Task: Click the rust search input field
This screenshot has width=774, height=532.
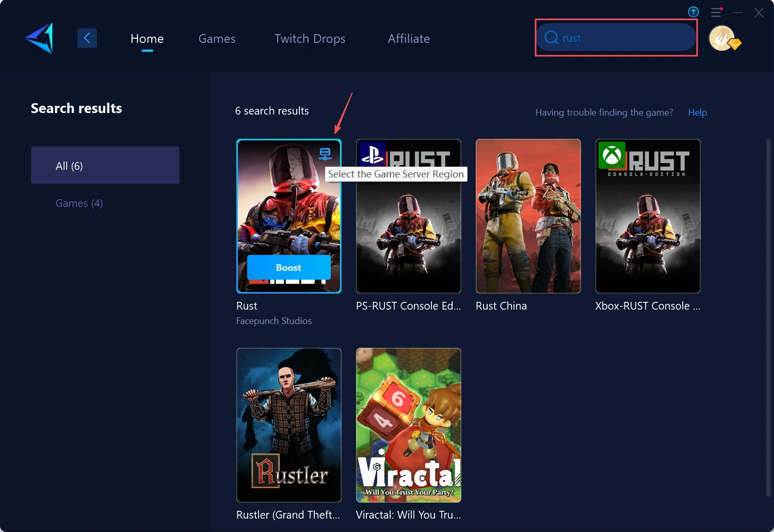Action: [x=624, y=38]
